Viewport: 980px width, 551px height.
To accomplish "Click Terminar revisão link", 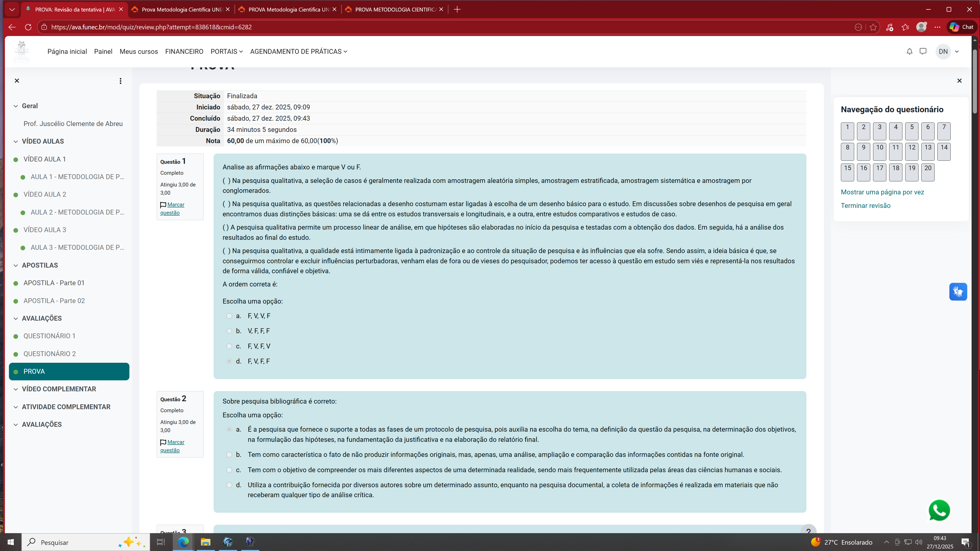I will click(x=865, y=205).
